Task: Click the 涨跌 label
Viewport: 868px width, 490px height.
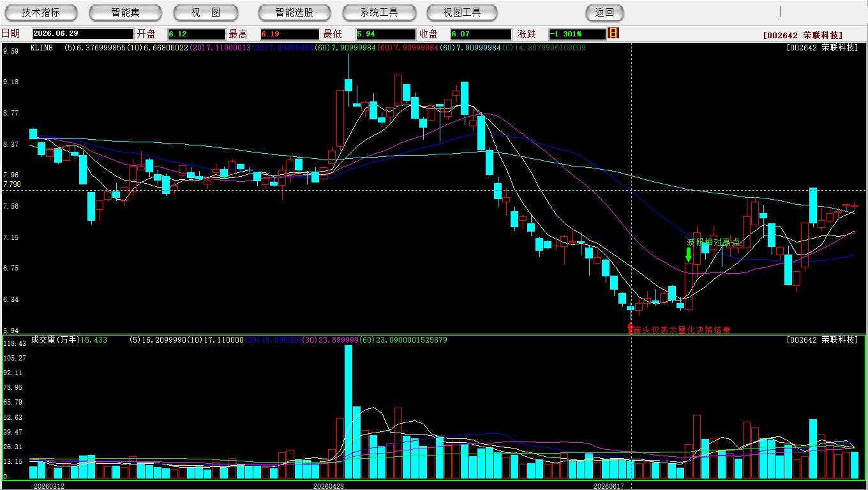Action: click(527, 34)
